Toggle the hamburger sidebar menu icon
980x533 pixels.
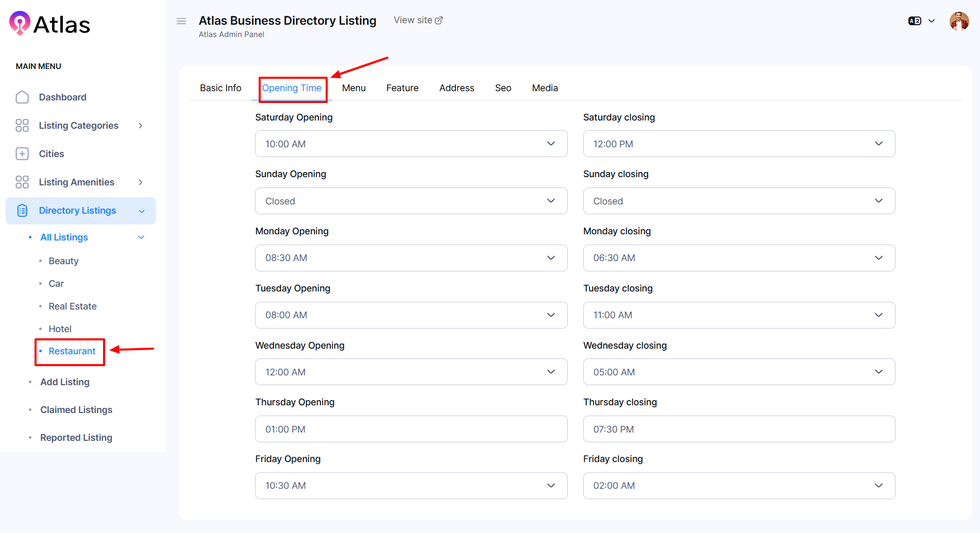click(181, 21)
